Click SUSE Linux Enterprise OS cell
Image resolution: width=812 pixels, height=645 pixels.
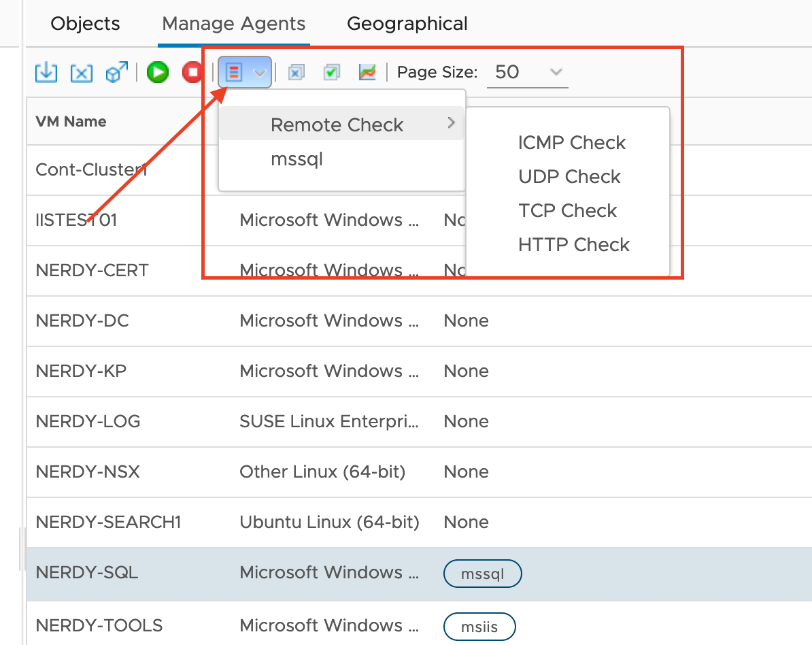tap(329, 421)
